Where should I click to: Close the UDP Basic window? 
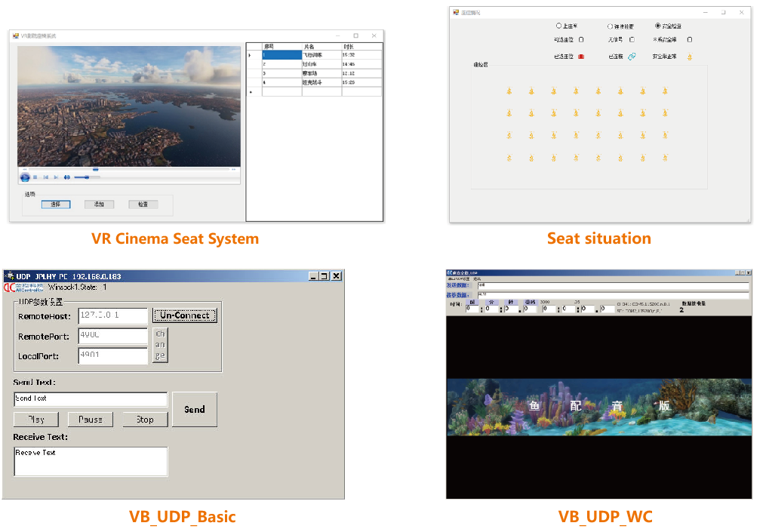[x=337, y=276]
